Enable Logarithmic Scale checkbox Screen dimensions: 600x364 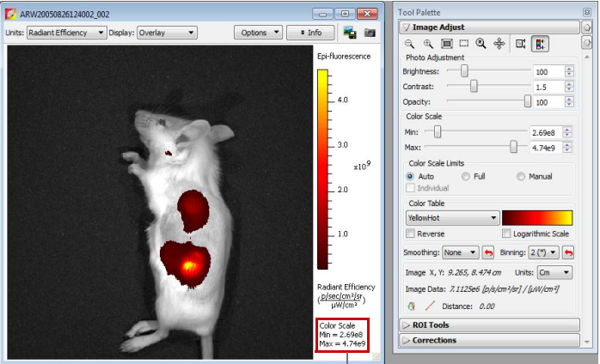click(x=506, y=234)
